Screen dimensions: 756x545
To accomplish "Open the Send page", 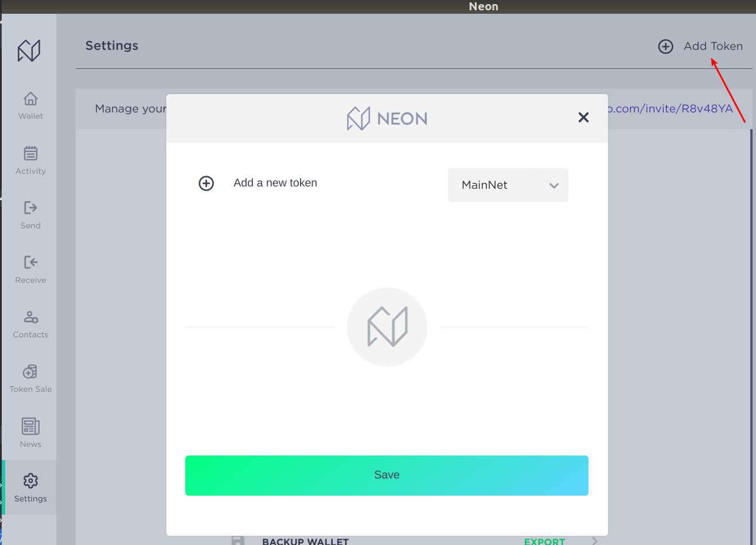I will pyautogui.click(x=30, y=215).
